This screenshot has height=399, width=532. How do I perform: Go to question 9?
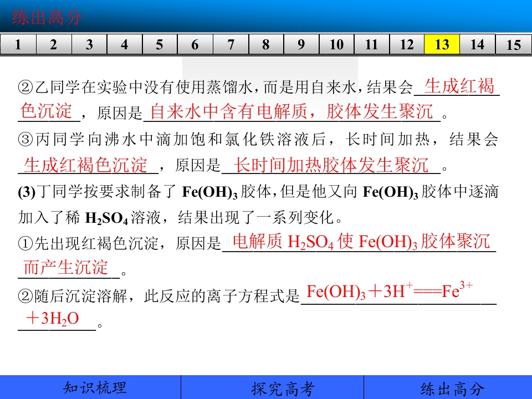pos(301,44)
